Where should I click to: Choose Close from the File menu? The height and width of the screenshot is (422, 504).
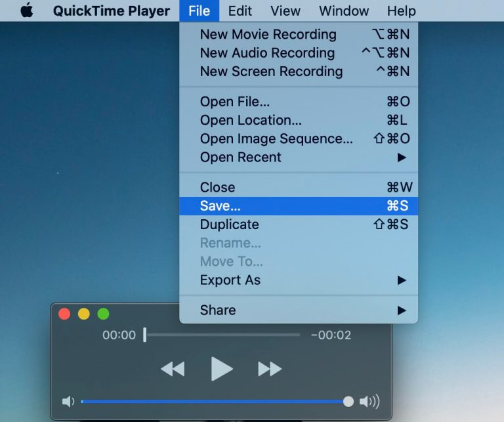point(299,188)
